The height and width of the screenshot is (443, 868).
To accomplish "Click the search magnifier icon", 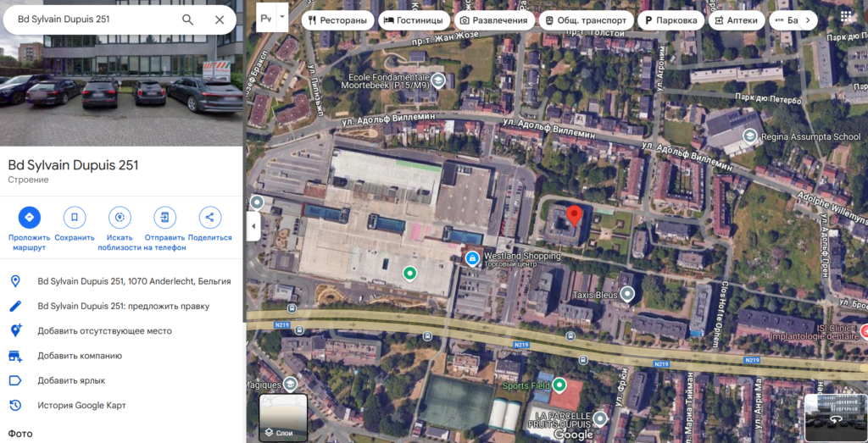I will (188, 19).
